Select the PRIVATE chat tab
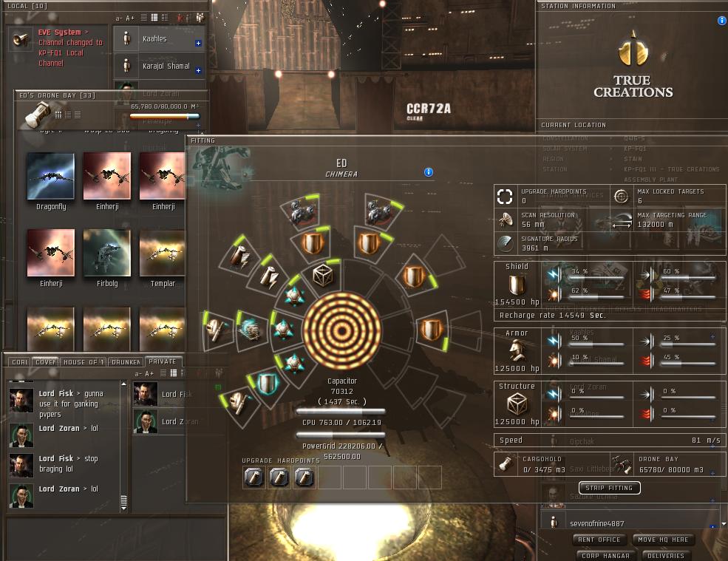The width and height of the screenshot is (728, 561). [x=163, y=361]
